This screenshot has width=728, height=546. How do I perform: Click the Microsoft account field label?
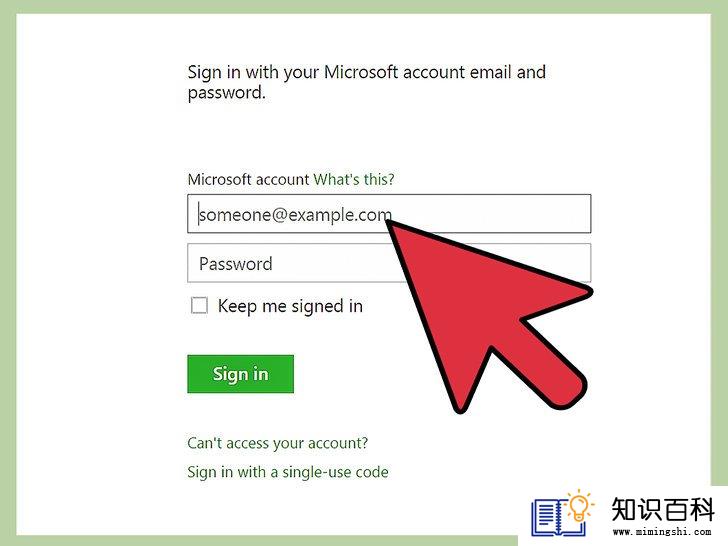(248, 179)
